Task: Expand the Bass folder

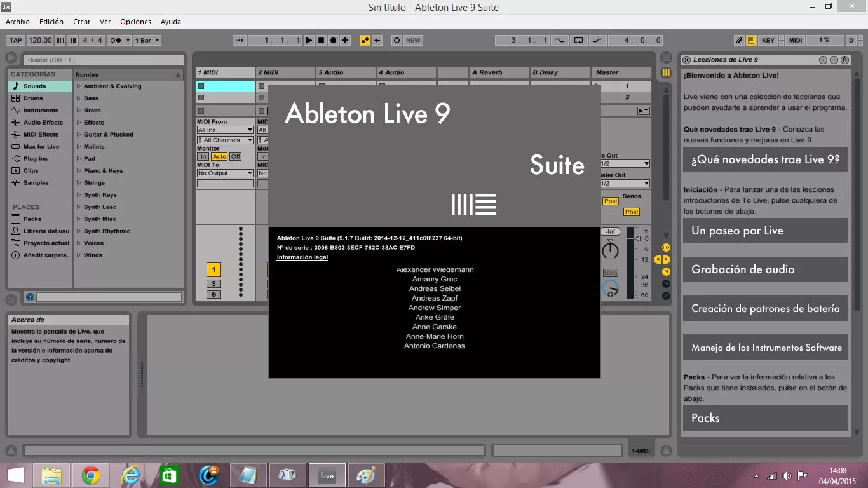Action: 79,98
